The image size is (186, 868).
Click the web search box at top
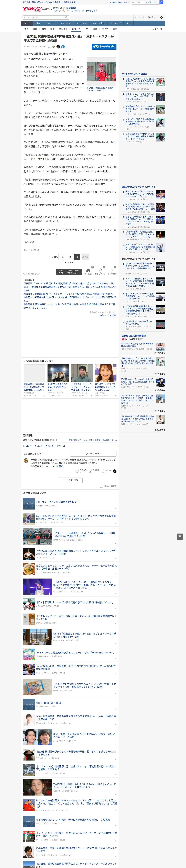coord(138,2)
